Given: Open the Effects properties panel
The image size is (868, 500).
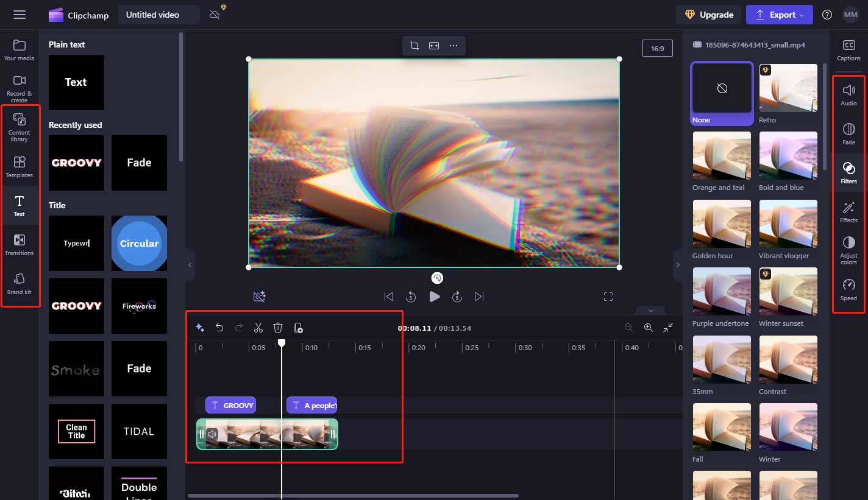Looking at the screenshot, I should 848,212.
